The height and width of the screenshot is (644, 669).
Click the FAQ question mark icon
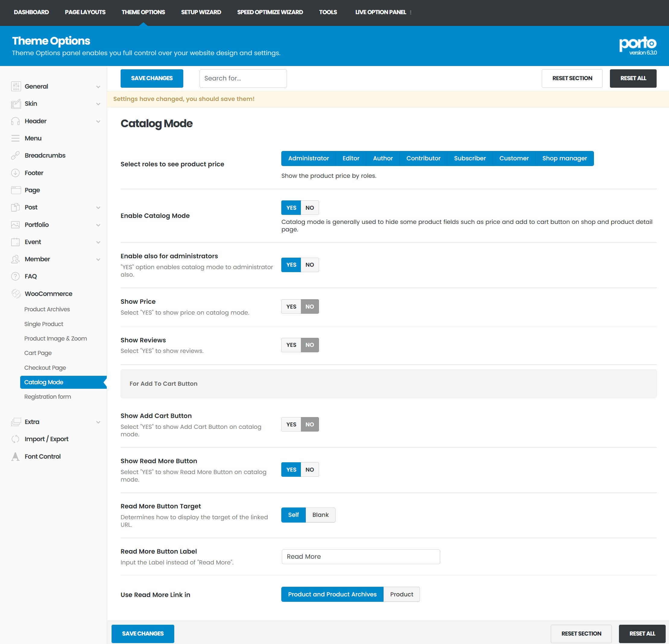pos(16,276)
